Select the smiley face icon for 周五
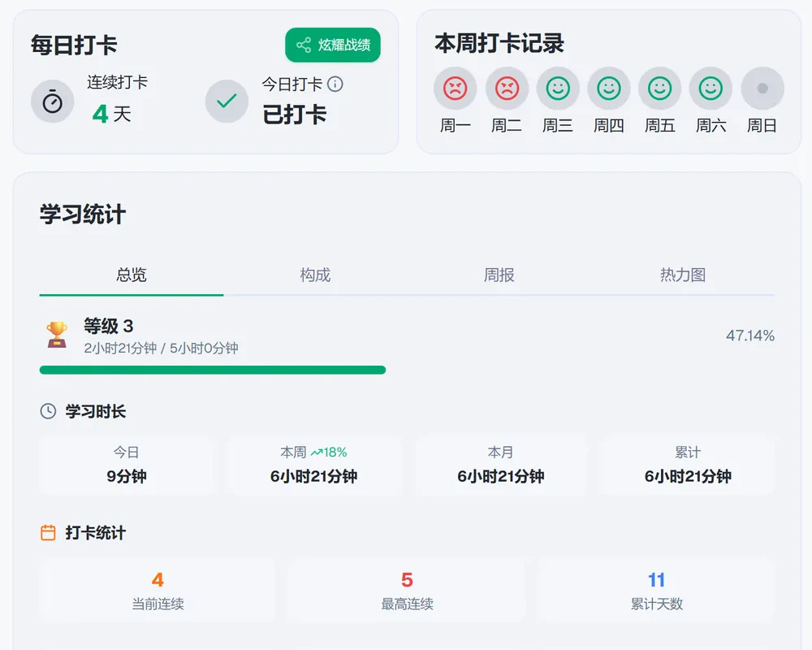The height and width of the screenshot is (650, 812). [x=659, y=88]
